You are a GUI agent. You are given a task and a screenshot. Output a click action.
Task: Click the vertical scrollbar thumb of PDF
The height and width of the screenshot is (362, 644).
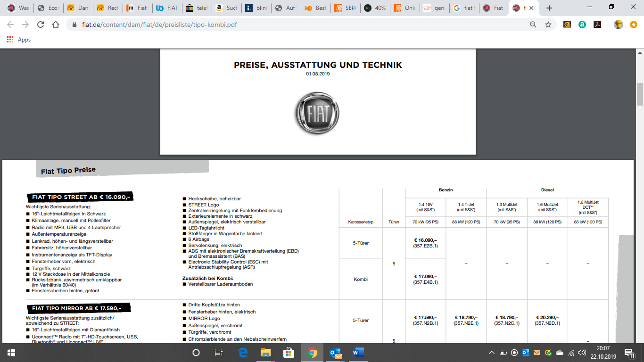(x=640, y=94)
